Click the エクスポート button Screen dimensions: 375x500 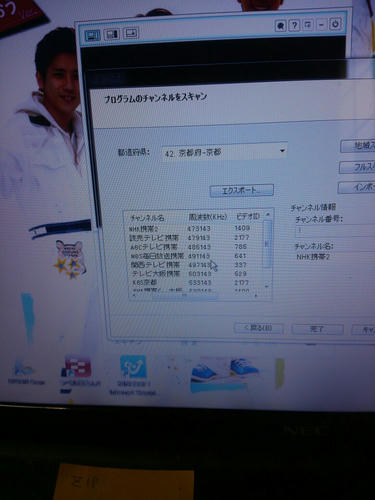[x=242, y=190]
